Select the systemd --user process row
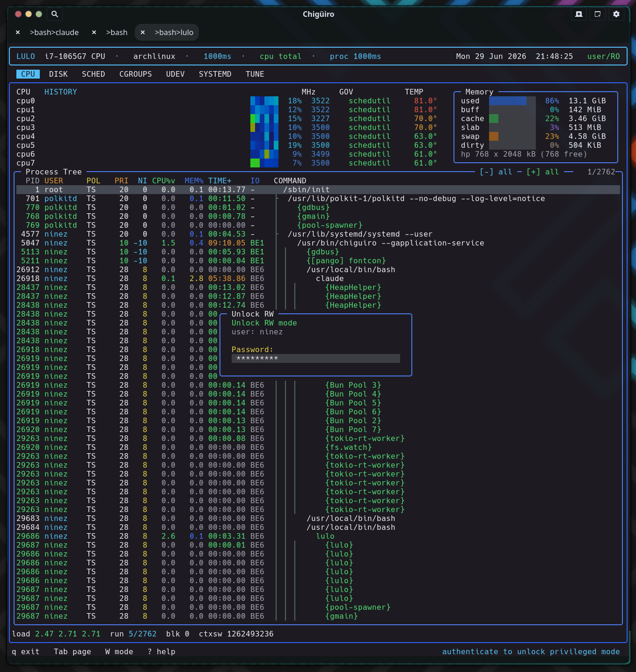The height and width of the screenshot is (672, 636). 318,234
